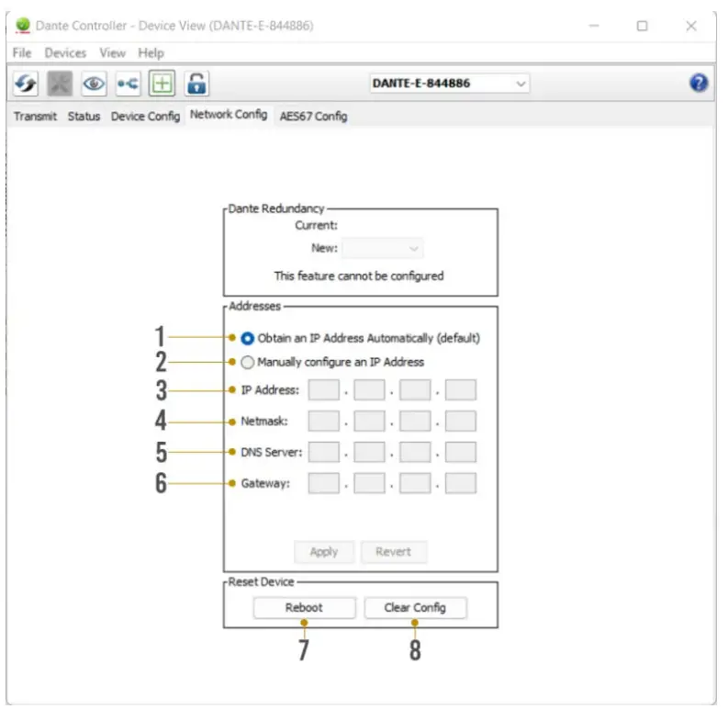
Task: Click the Reload Device Information toolbar icon
Action: 25,84
